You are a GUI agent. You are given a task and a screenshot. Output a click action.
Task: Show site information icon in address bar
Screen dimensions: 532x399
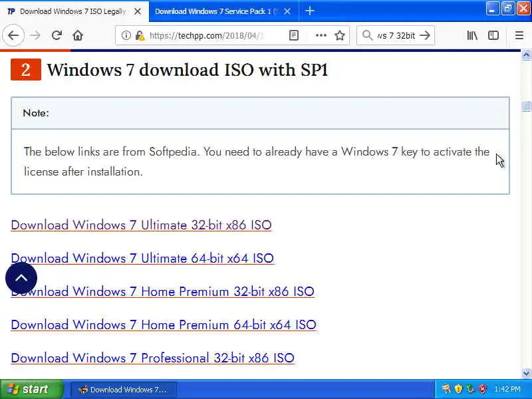click(x=126, y=35)
